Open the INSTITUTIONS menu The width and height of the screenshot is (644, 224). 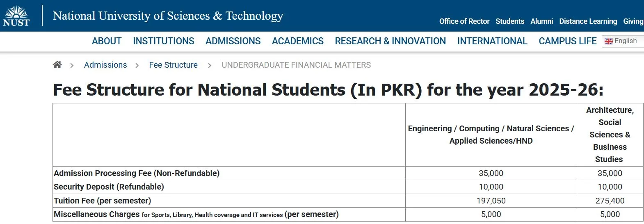[164, 41]
